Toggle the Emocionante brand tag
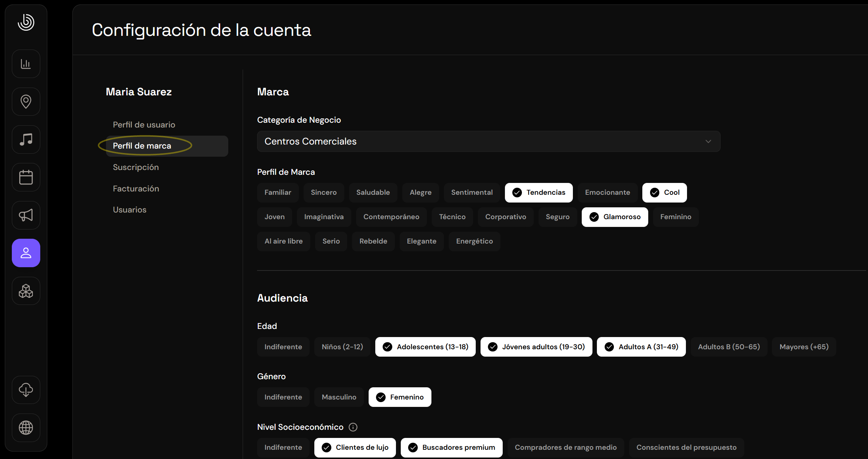 click(x=608, y=193)
